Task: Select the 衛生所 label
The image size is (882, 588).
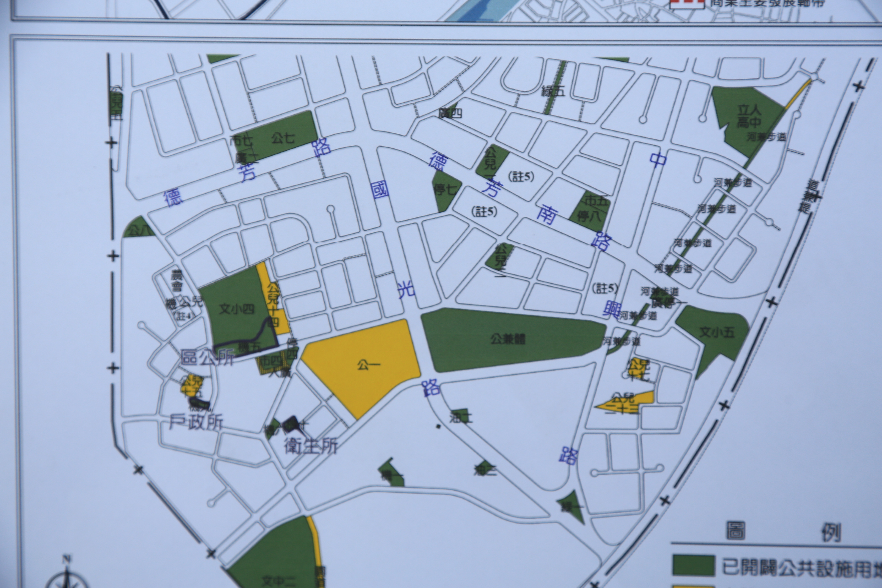Action: coord(311,446)
